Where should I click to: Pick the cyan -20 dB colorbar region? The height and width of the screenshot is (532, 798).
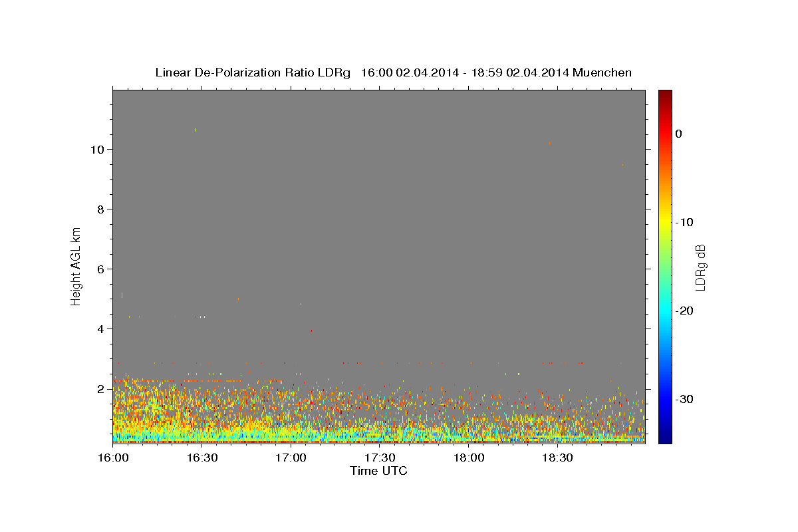665,311
